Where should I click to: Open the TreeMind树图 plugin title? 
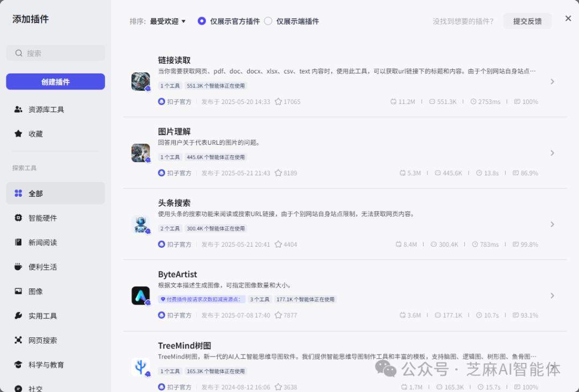click(x=184, y=345)
